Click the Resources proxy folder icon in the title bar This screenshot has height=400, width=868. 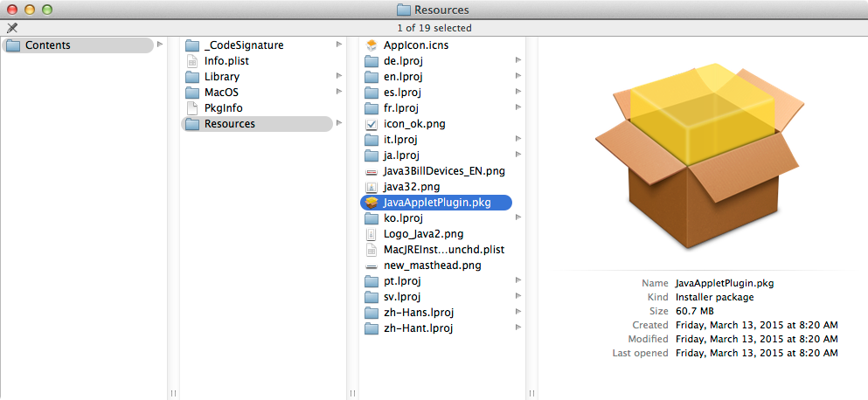(404, 10)
